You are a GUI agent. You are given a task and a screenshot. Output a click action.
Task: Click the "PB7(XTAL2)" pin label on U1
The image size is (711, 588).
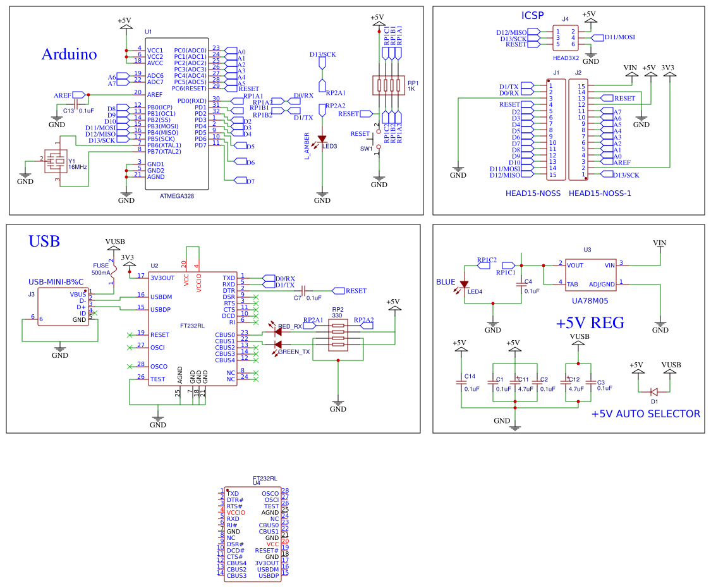pos(164,152)
